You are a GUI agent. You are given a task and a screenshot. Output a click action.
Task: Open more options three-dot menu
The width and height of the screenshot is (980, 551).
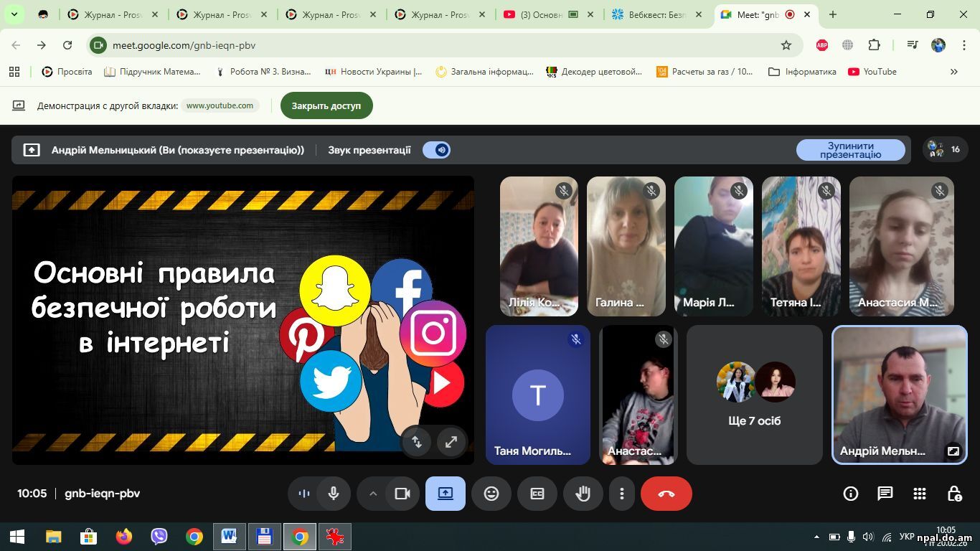tap(622, 494)
